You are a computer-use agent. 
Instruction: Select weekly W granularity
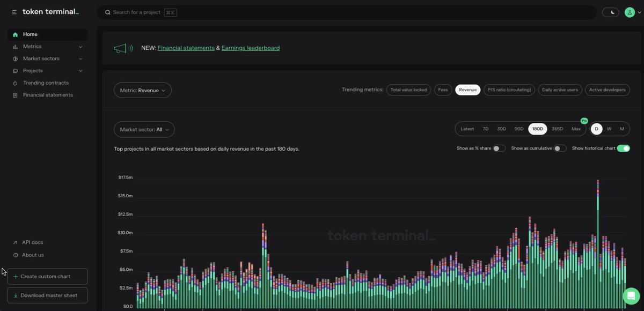[x=609, y=129]
